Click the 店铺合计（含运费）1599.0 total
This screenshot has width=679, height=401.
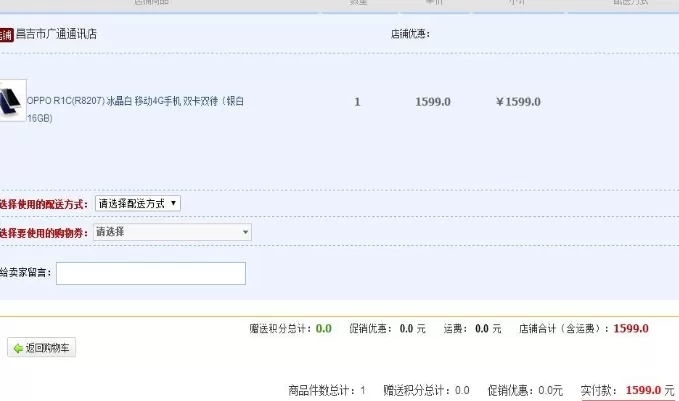(584, 329)
